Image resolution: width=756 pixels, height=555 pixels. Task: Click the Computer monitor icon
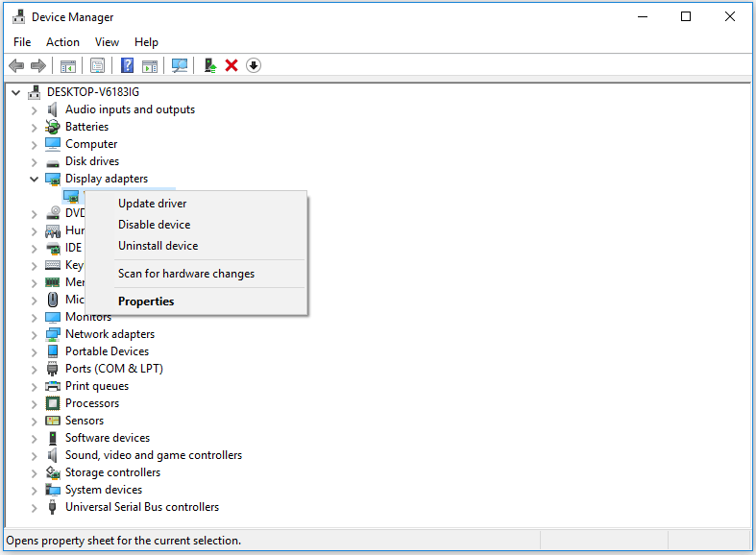[x=53, y=144]
